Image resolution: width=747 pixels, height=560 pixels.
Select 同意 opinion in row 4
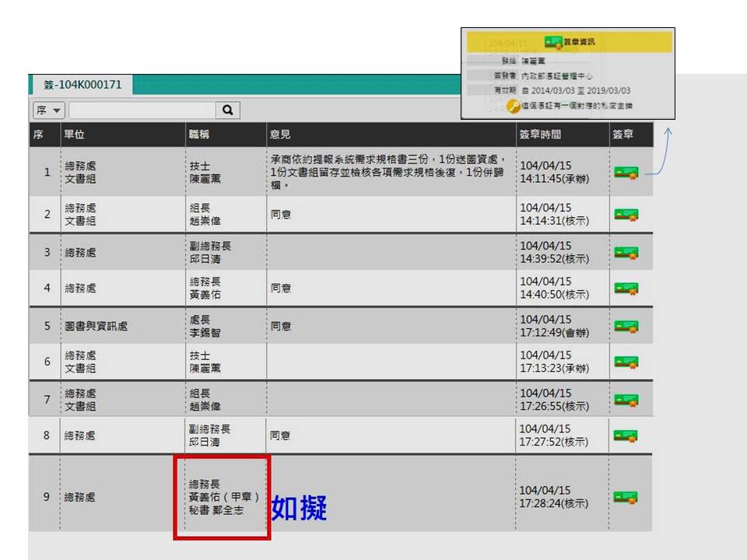[281, 289]
